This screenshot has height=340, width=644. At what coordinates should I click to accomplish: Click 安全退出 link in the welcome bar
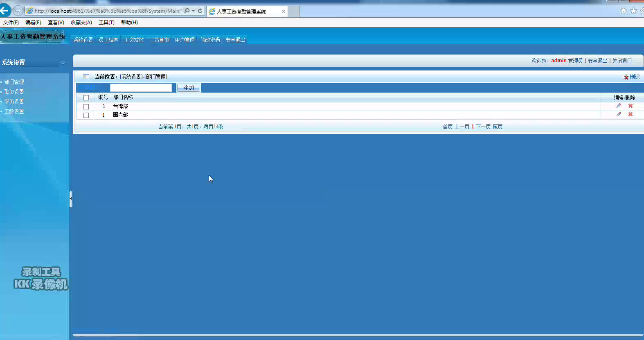(x=597, y=61)
